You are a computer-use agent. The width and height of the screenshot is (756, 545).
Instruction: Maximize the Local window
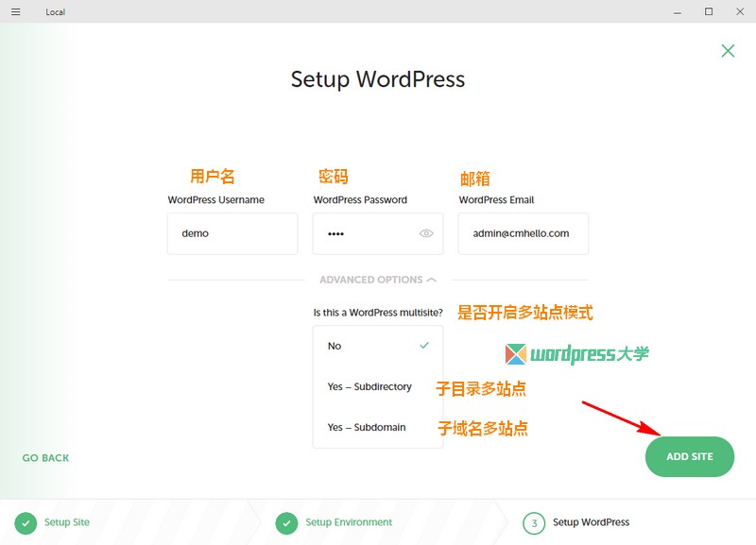click(709, 11)
